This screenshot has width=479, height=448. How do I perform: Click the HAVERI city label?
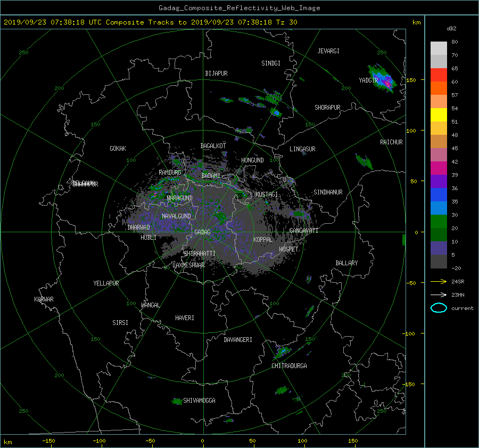tap(185, 318)
